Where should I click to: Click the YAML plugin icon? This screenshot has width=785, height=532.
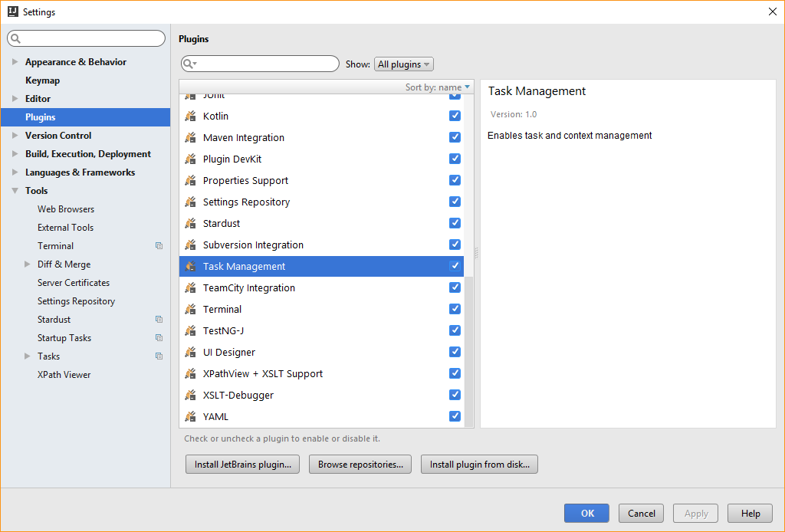point(190,417)
